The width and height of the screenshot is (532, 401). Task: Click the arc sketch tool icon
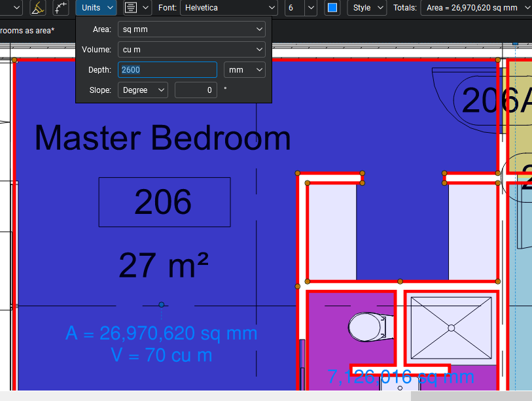pyautogui.click(x=61, y=8)
